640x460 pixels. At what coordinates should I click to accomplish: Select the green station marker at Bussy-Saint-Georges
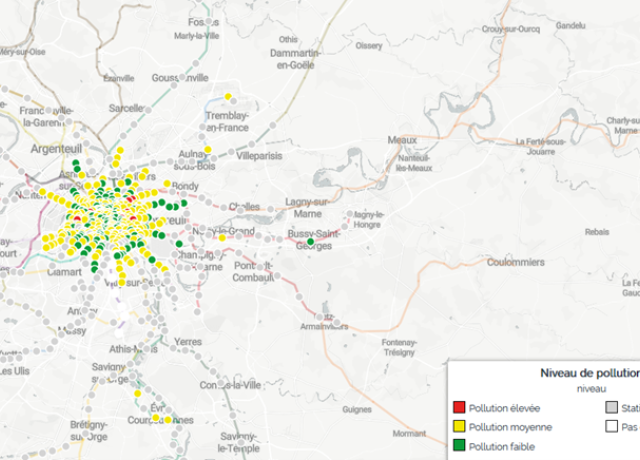(311, 242)
